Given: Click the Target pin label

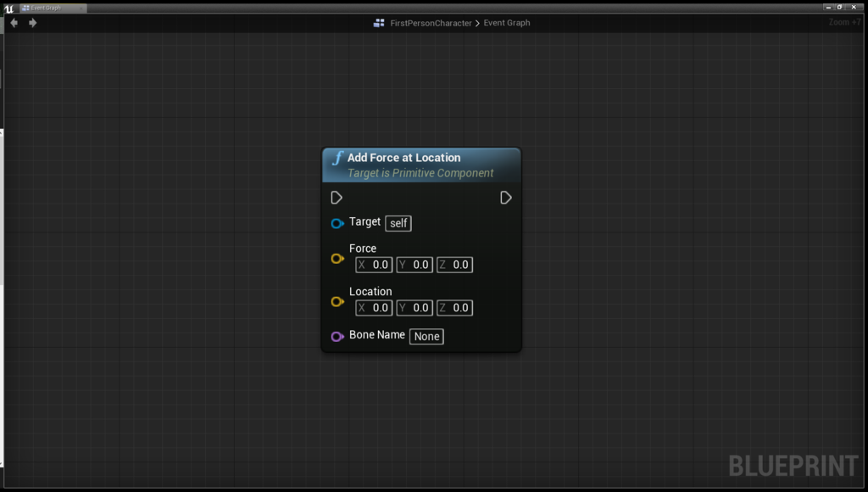Looking at the screenshot, I should coord(364,221).
